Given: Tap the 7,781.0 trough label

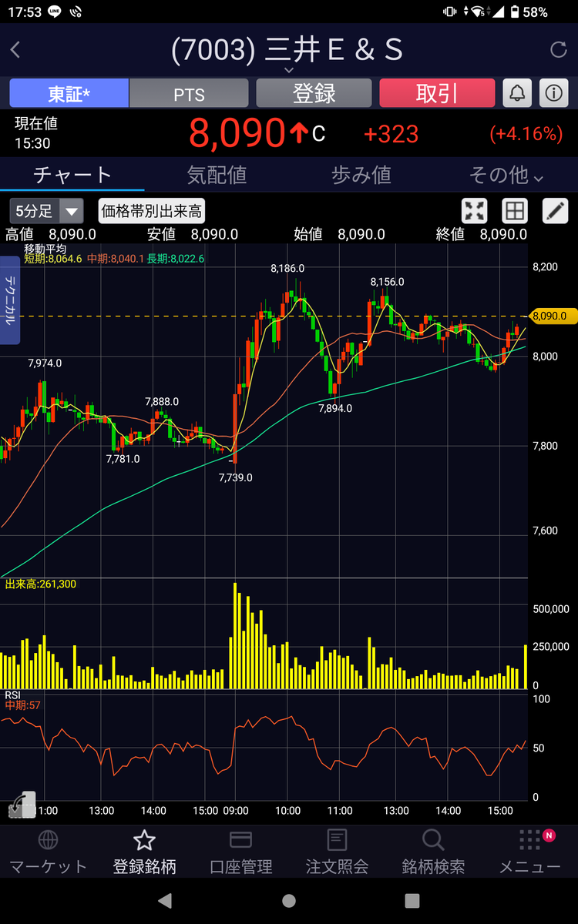Looking at the screenshot, I should coord(123,458).
